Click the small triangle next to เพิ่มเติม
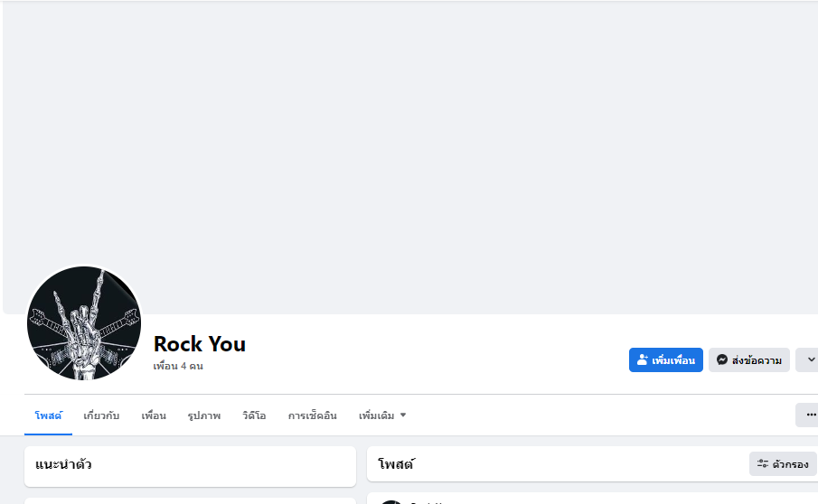 pos(403,415)
